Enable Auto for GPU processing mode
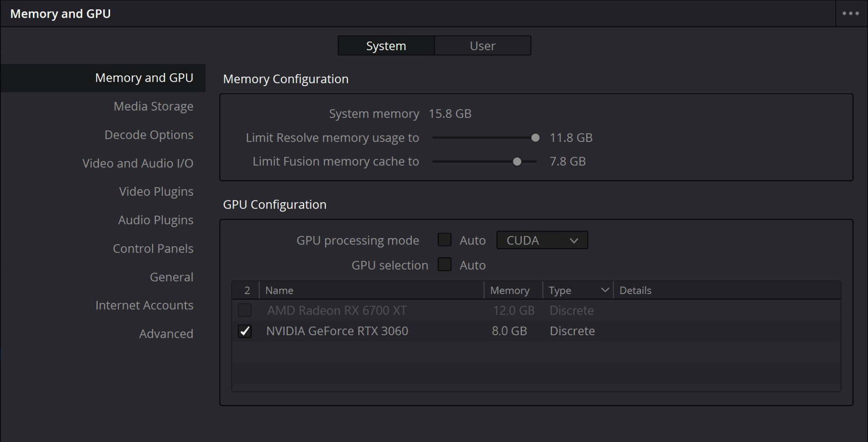The image size is (868, 442). (445, 240)
